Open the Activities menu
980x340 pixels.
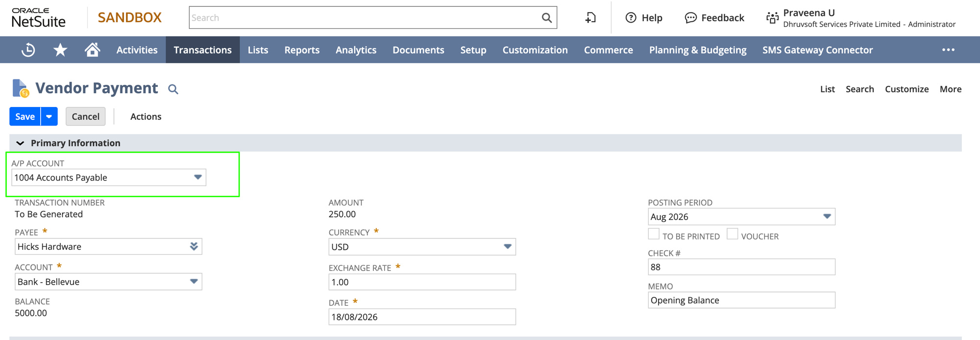click(x=137, y=50)
